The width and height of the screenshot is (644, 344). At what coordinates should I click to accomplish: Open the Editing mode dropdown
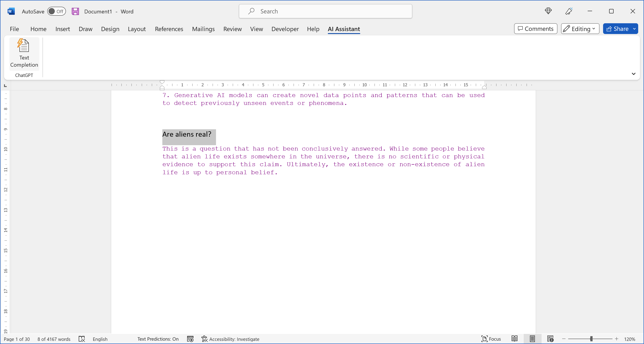(580, 29)
